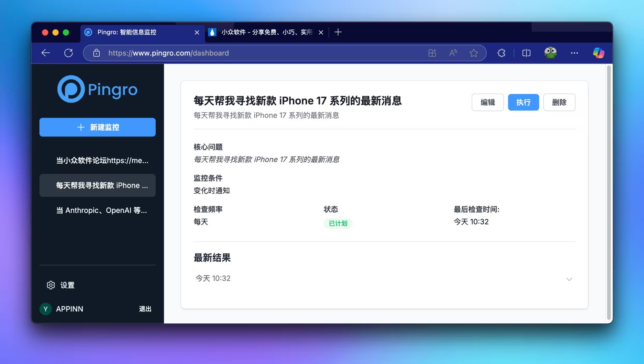
Task: Click the Pingro logo in the sidebar
Action: point(97,89)
